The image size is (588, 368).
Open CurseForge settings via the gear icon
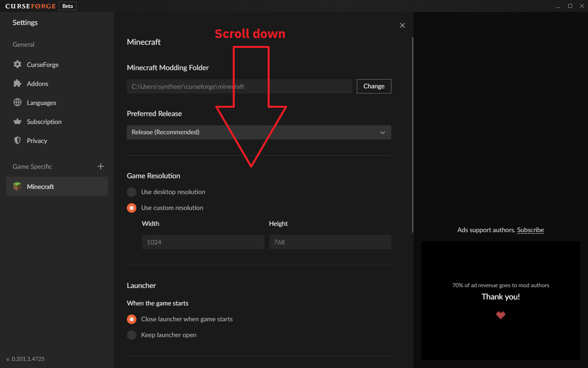(17, 64)
